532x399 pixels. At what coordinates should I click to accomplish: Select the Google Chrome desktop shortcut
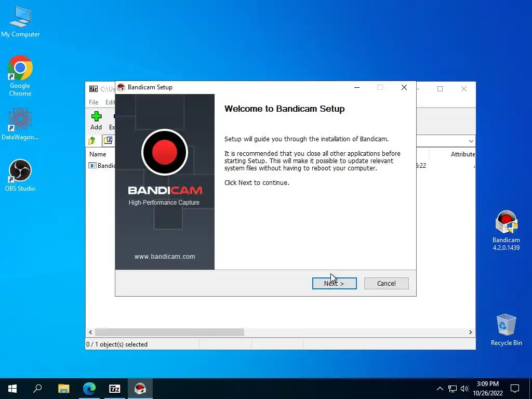(20, 76)
